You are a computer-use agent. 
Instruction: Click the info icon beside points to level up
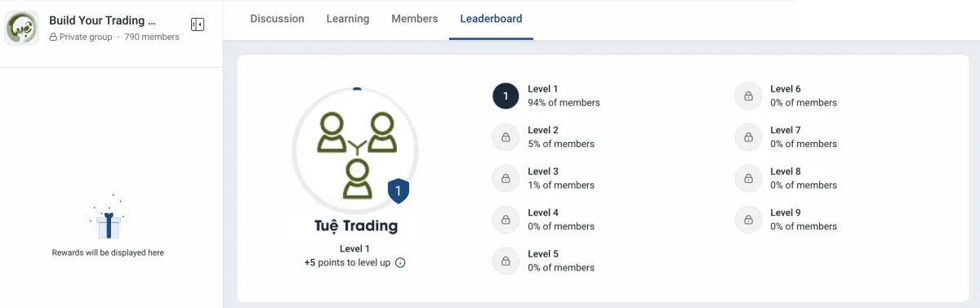pyautogui.click(x=400, y=263)
